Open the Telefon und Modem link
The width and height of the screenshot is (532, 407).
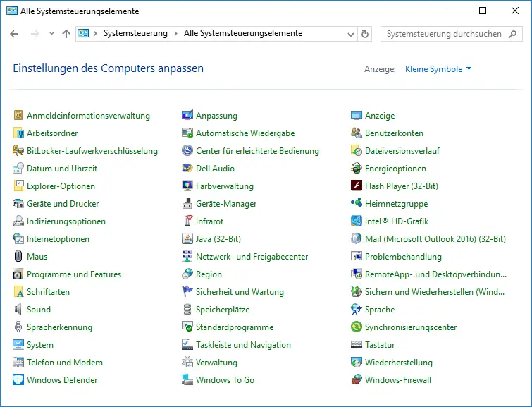(x=65, y=363)
